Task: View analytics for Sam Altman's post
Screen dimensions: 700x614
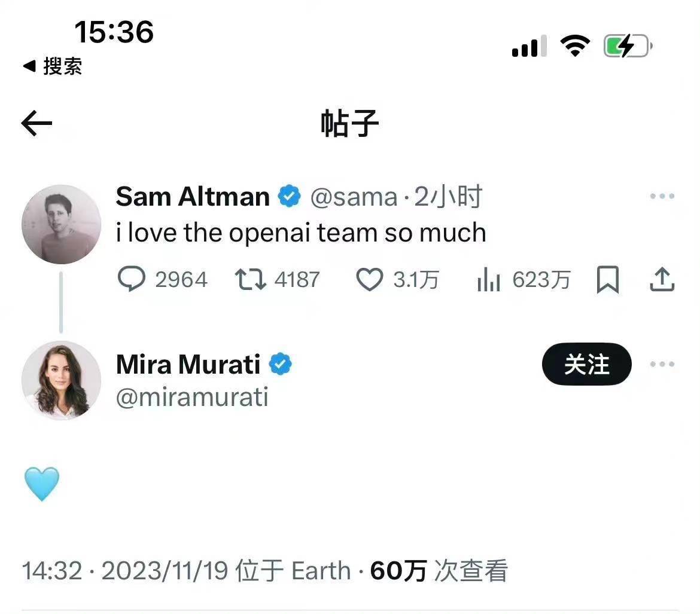Action: (489, 279)
